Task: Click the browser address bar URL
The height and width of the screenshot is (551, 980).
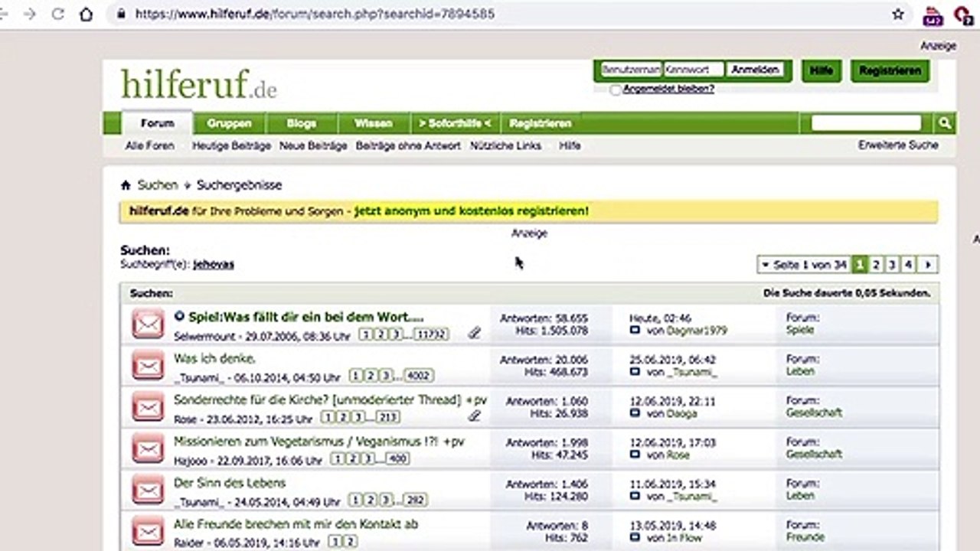Action: point(315,14)
